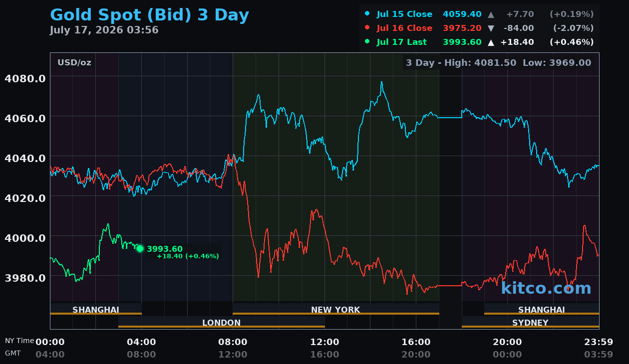Image resolution: width=629 pixels, height=364 pixels.
Task: Click the Jul 15 Close label
Action: pos(404,14)
